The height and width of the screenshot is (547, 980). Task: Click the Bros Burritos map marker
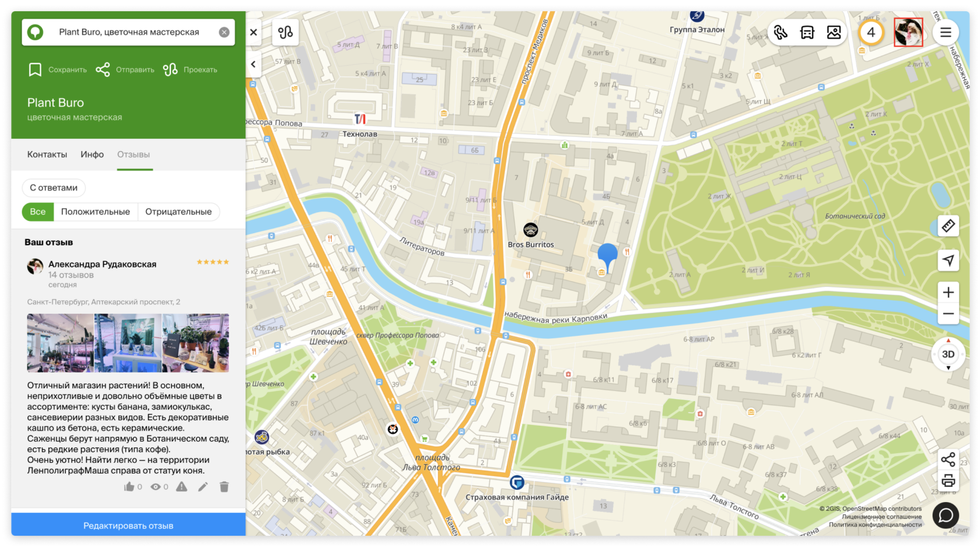coord(530,230)
